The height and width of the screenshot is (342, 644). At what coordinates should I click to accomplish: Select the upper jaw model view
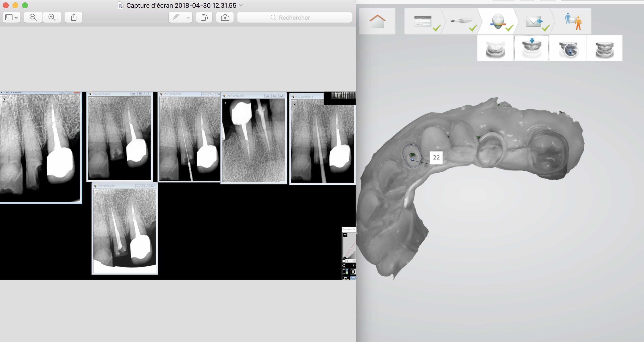[x=532, y=48]
